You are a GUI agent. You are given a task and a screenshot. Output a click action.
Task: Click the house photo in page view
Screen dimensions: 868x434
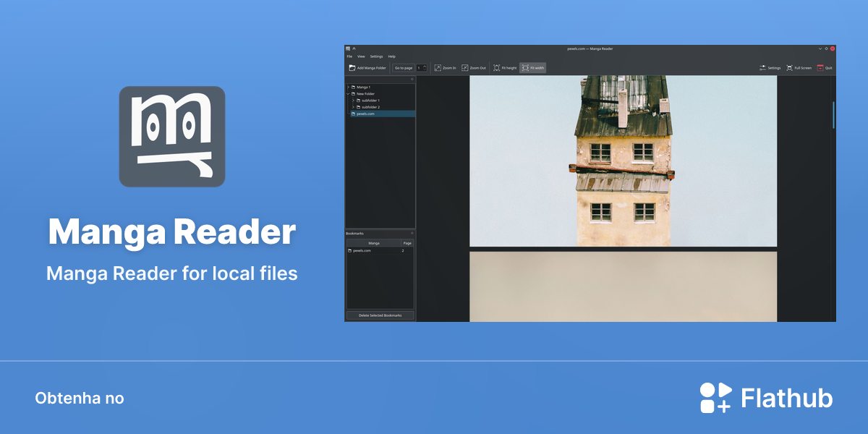pyautogui.click(x=624, y=161)
